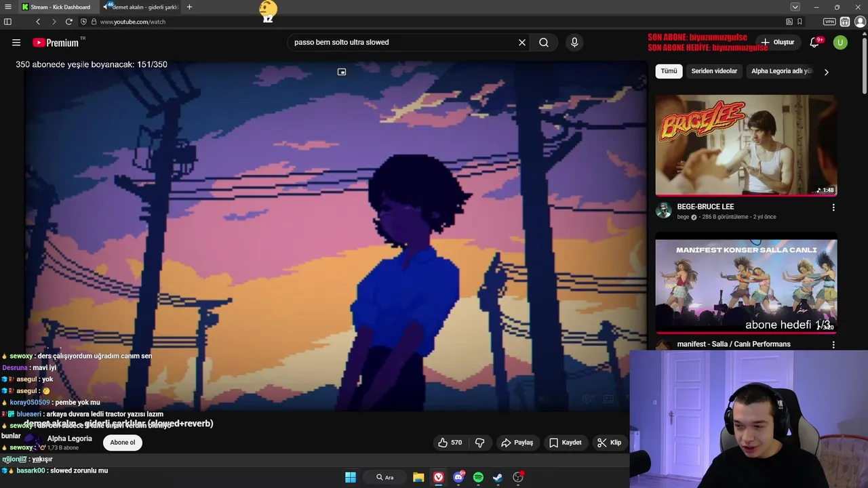
Task: Run search with magnifier button
Action: [544, 42]
